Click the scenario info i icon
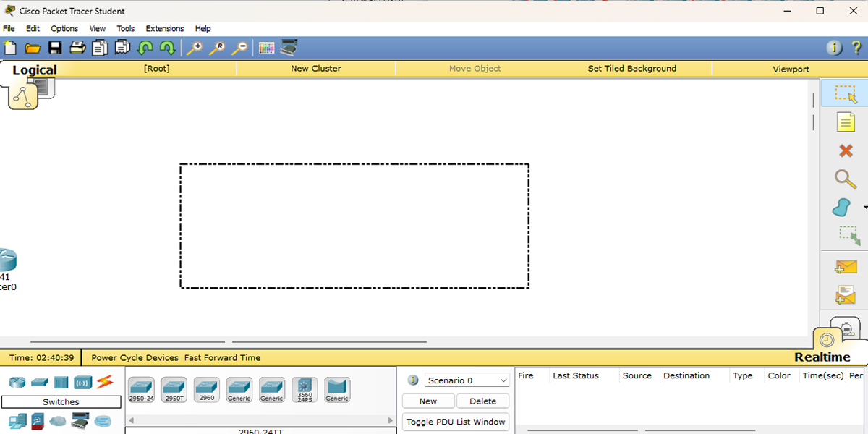Viewport: 868px width, 434px height. [x=413, y=380]
